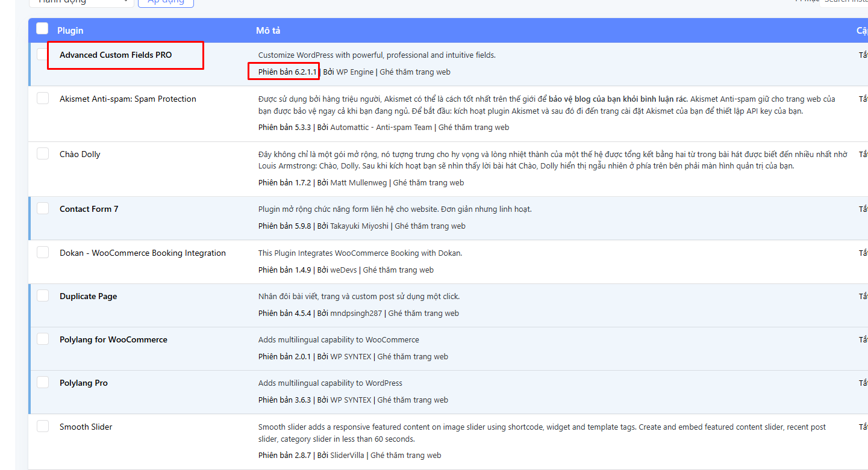The height and width of the screenshot is (470, 868).
Task: Visit website link for Advanced Custom Fields PRO
Action: point(415,72)
